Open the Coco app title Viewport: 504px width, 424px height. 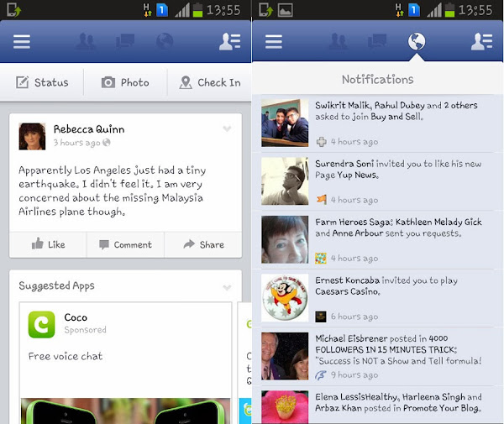pyautogui.click(x=76, y=317)
